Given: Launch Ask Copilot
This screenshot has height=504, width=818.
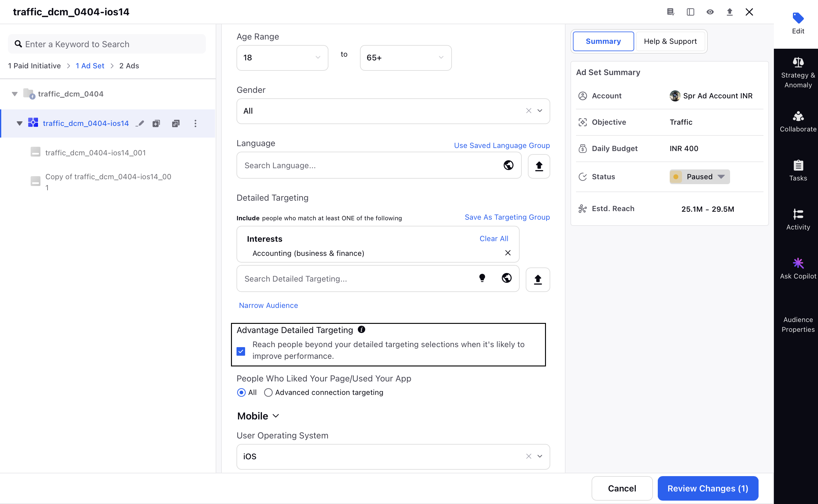Looking at the screenshot, I should click(798, 269).
